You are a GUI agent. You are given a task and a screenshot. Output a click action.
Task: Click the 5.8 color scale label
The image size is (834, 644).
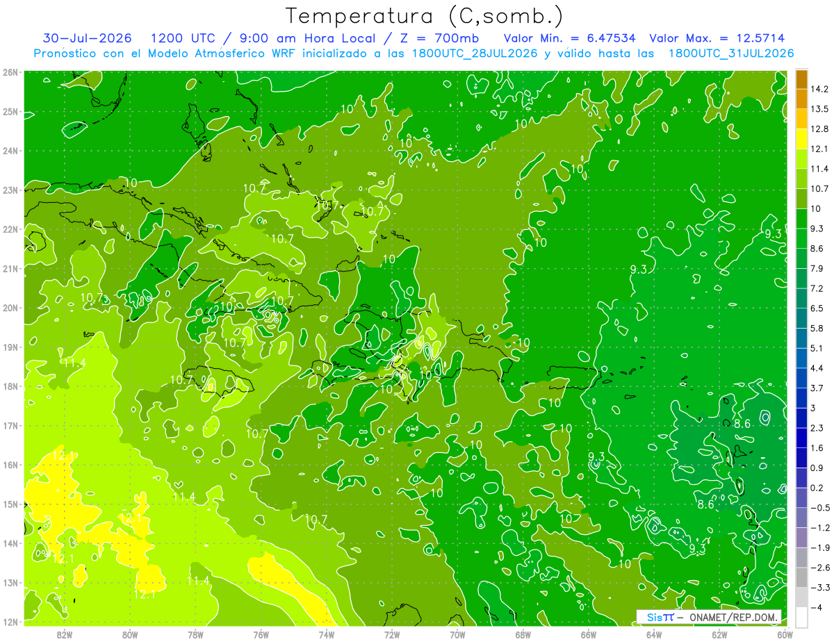point(818,328)
